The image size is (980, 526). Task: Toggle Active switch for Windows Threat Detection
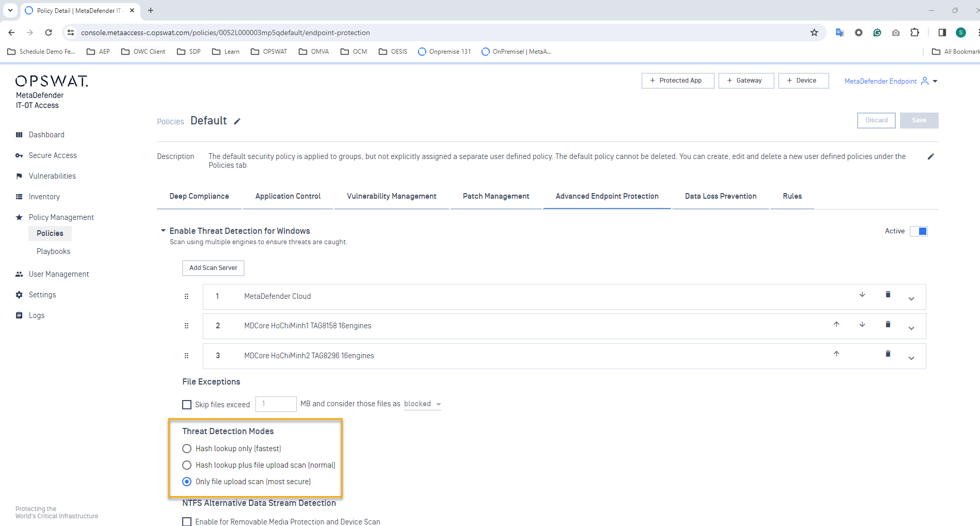click(919, 231)
